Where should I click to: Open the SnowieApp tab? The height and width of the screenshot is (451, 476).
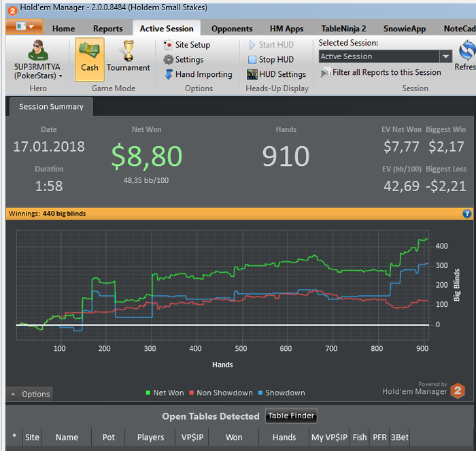[x=405, y=29]
